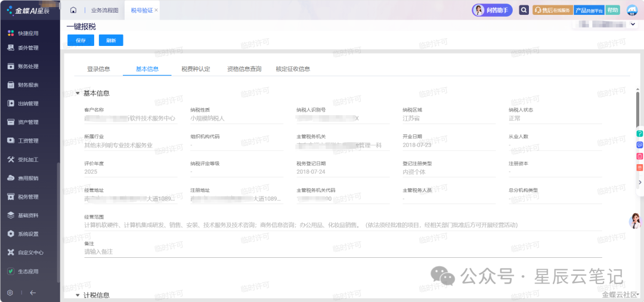
Task: Close the 税号验证 tab
Action: (156, 10)
